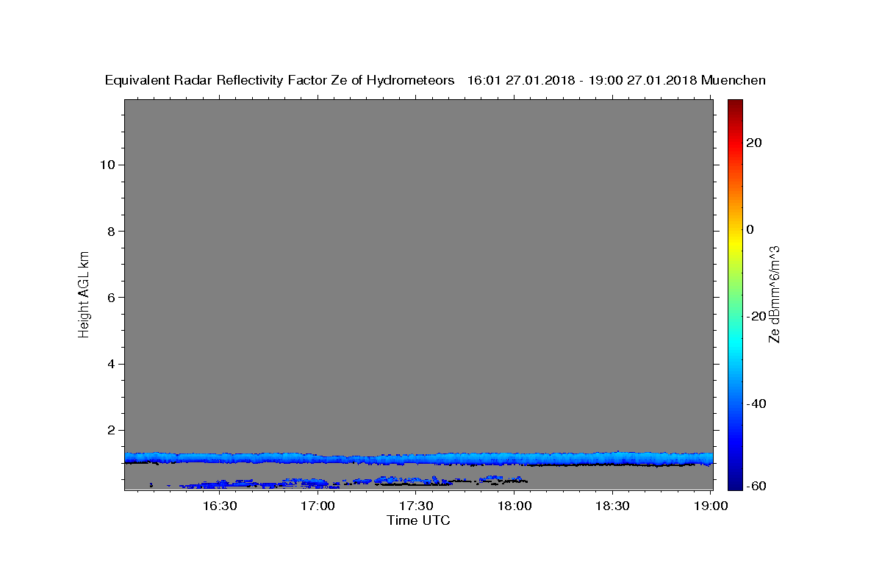Click the 17:30 time tick label
This screenshot has width=882, height=588.
coord(417,506)
